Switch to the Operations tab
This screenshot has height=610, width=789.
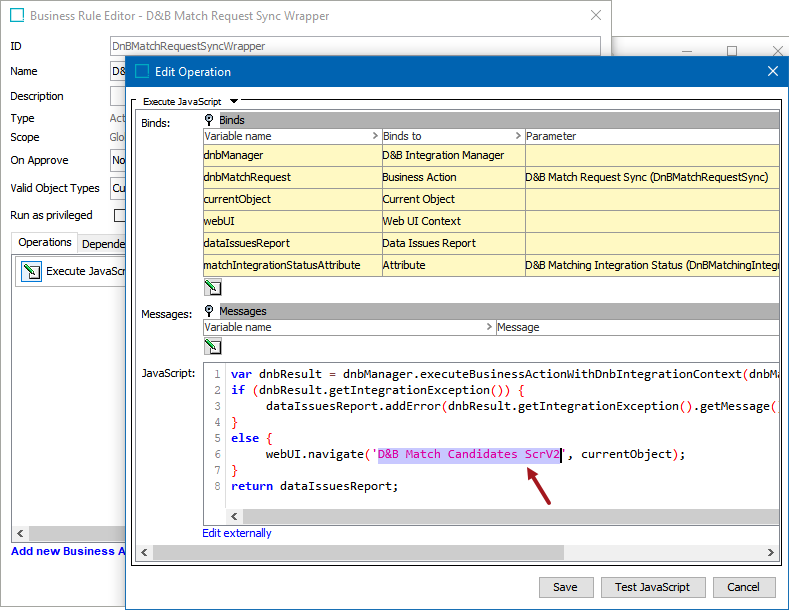click(x=45, y=242)
